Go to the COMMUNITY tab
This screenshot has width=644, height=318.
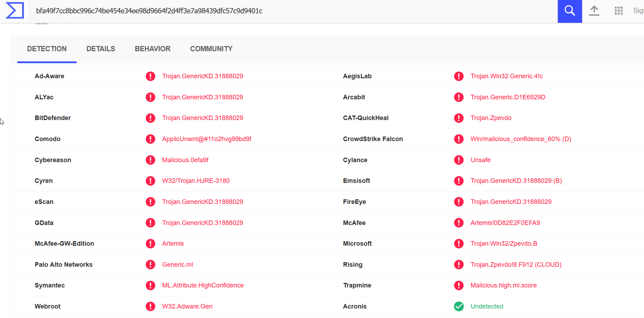(211, 49)
